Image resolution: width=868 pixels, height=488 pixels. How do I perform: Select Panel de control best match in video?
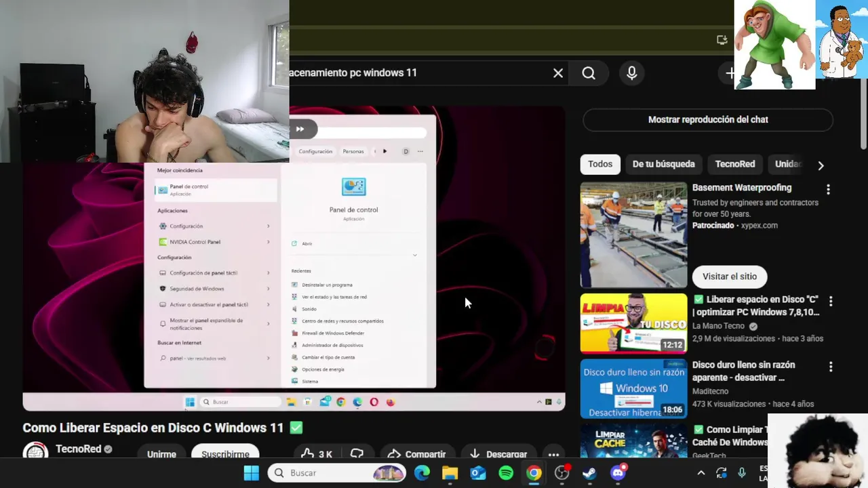(x=216, y=190)
